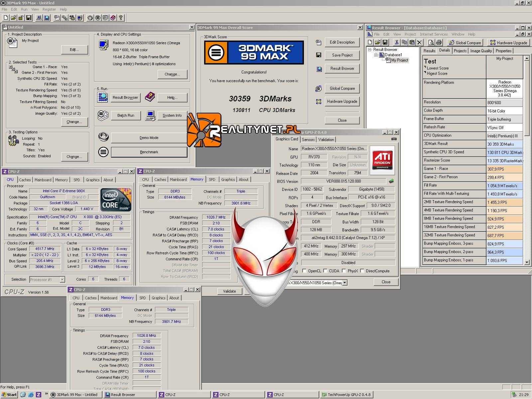Image resolution: width=532 pixels, height=399 pixels.
Task: Select My Project in Result Browser tree
Action: [x=399, y=60]
